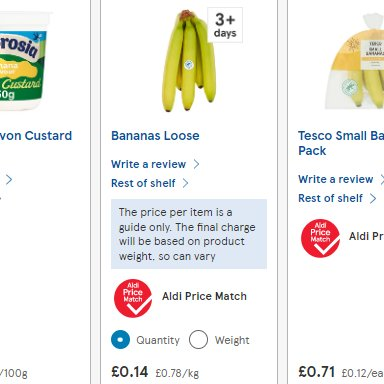Screen dimensions: 384x384
Task: Open the Bananas Loose product title link
Action: click(x=155, y=136)
